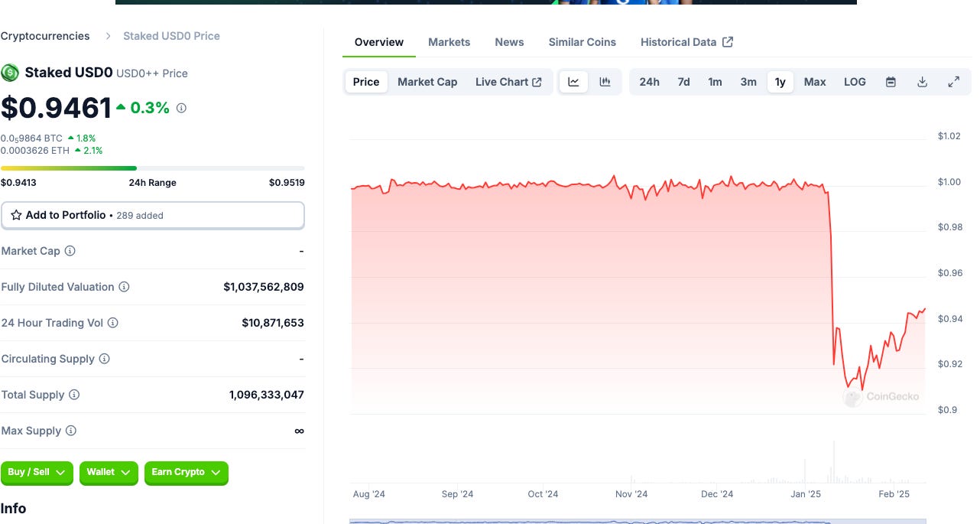Expand the chart to fullscreen via arrows icon
This screenshot has width=980, height=524.
[x=954, y=81]
